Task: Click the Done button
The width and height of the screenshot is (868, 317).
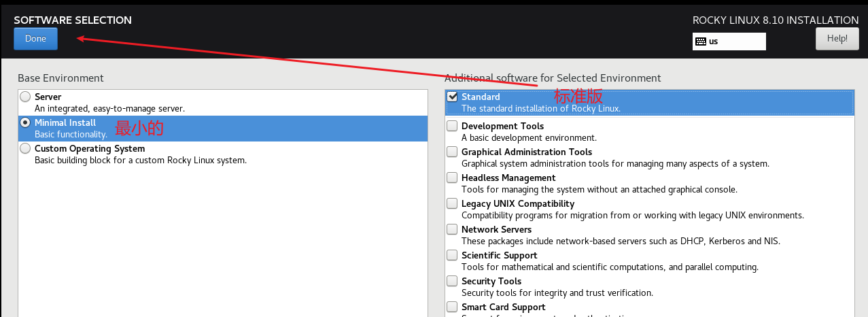Action: (35, 39)
